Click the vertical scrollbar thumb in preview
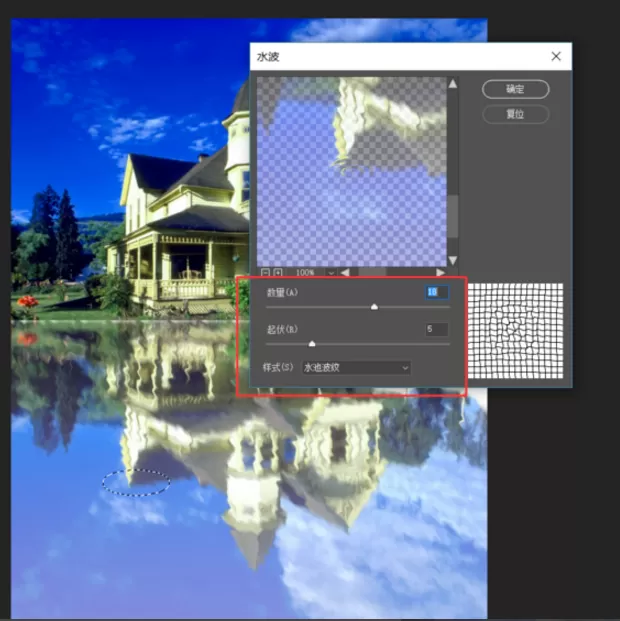Viewport: 620px width, 621px height. [x=452, y=217]
